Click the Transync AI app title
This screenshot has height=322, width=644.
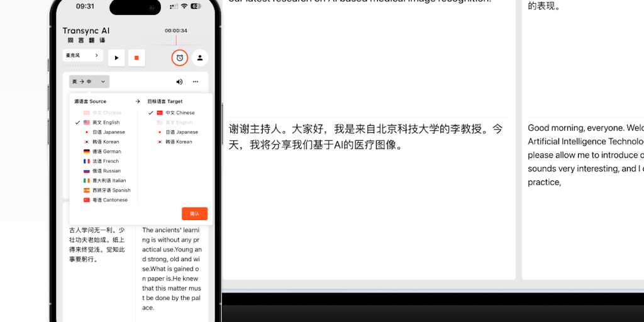point(86,31)
